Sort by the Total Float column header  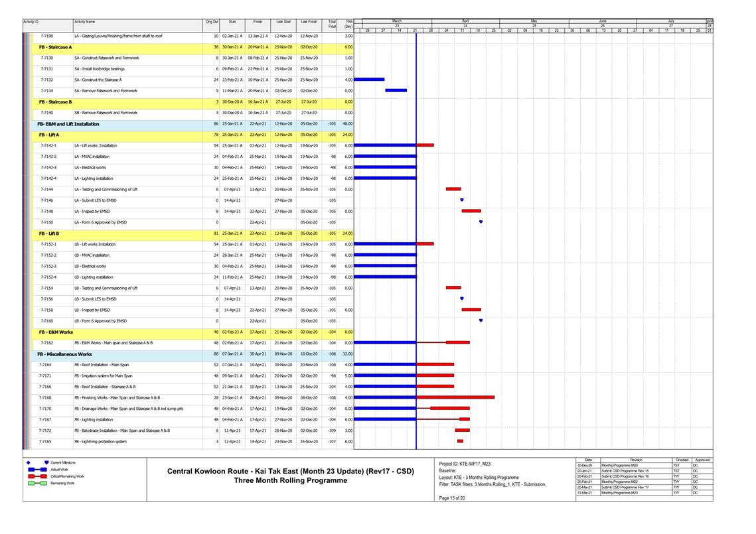point(332,24)
